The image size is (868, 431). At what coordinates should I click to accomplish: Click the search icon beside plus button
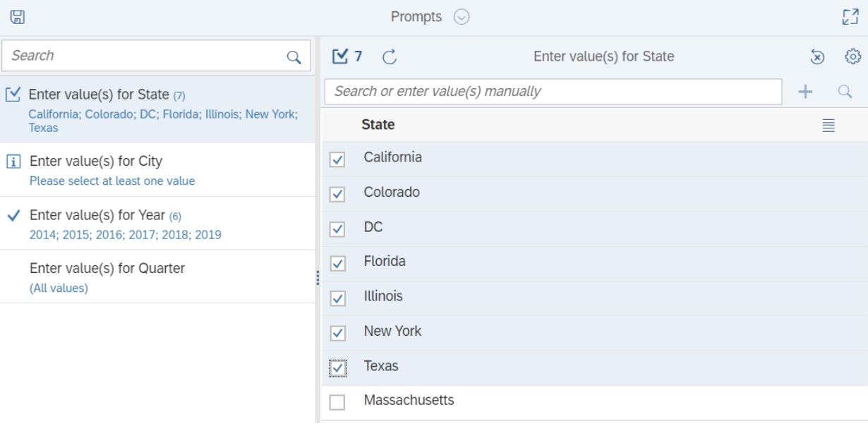pyautogui.click(x=844, y=91)
